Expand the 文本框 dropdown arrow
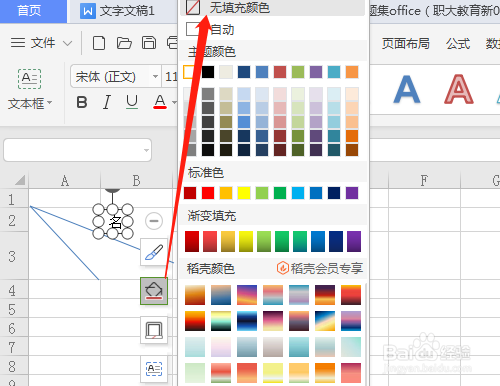 click(x=50, y=103)
